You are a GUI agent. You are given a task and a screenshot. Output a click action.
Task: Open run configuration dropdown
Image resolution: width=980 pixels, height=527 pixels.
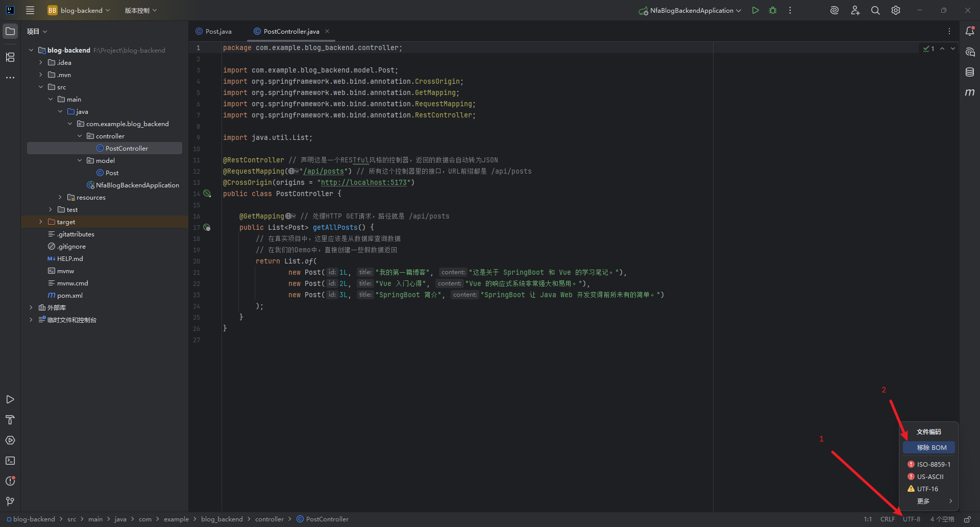(690, 10)
